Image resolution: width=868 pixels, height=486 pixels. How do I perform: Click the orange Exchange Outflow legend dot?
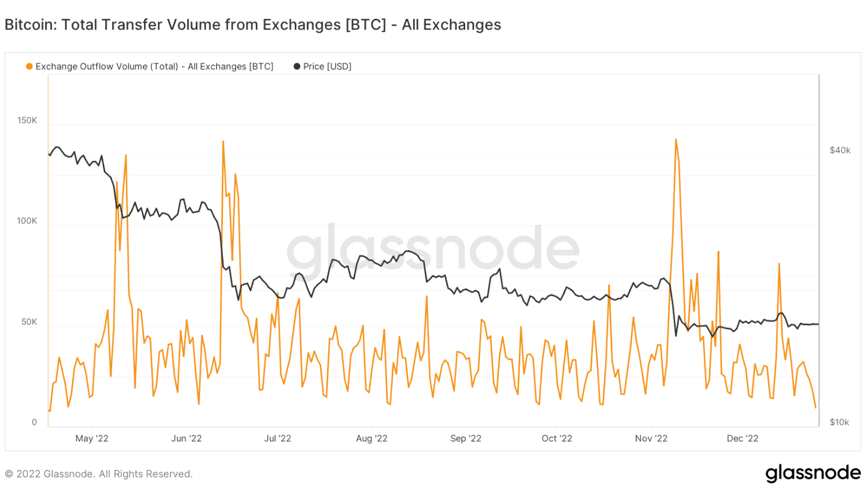(30, 67)
